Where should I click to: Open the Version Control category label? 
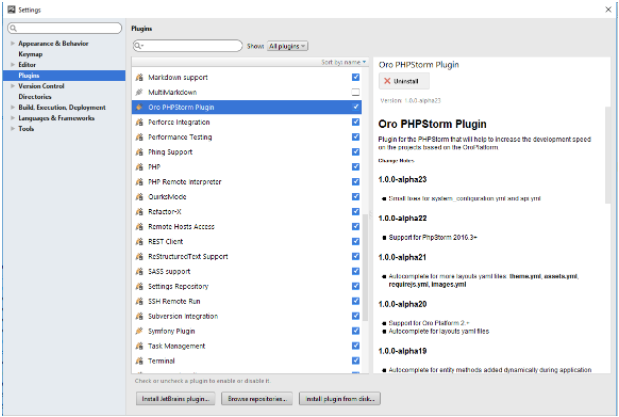point(41,86)
